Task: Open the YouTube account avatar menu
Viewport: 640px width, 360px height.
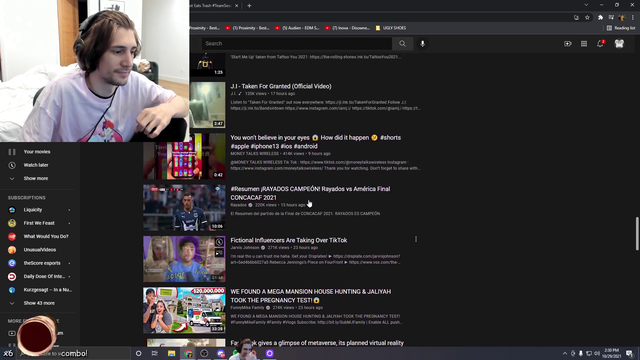Action: click(619, 44)
